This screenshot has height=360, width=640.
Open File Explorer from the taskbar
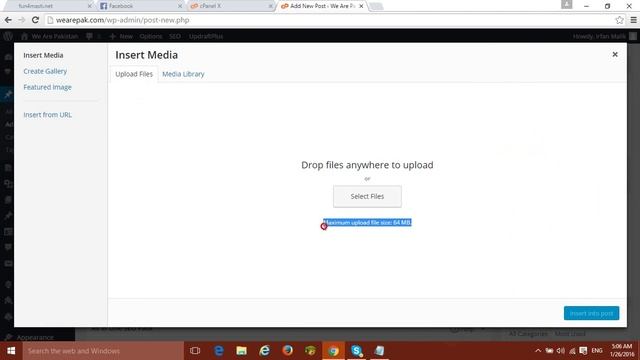(242, 351)
